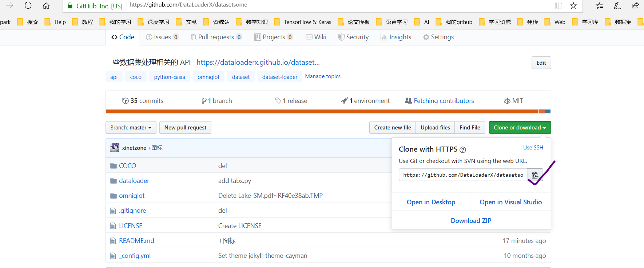Click the HTTPS clone URL field

coord(463,175)
